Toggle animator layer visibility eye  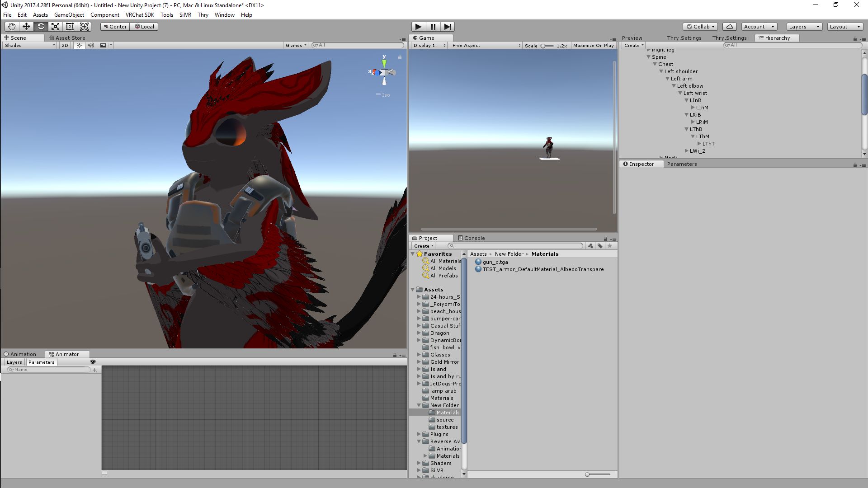[x=93, y=362]
